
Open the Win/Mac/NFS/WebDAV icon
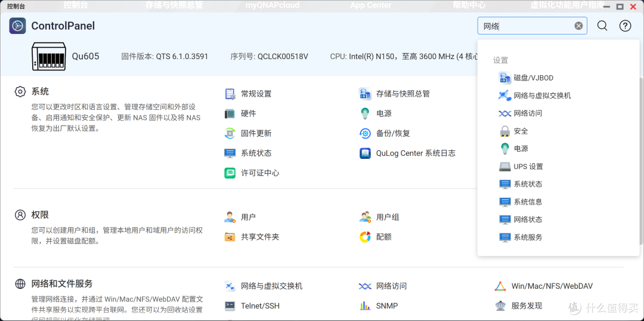(x=500, y=286)
